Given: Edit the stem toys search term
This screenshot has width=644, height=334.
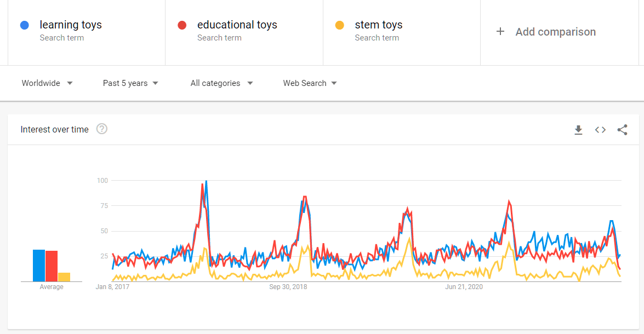Looking at the screenshot, I should pyautogui.click(x=379, y=25).
